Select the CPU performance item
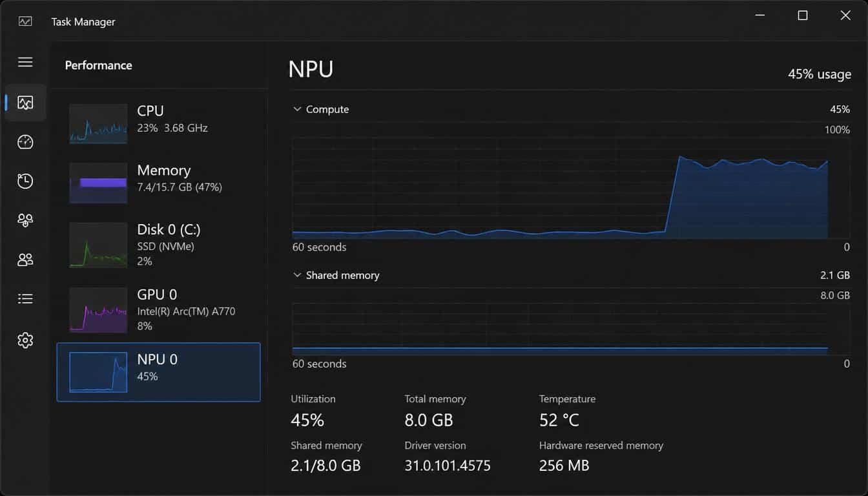This screenshot has height=496, width=868. pos(159,123)
